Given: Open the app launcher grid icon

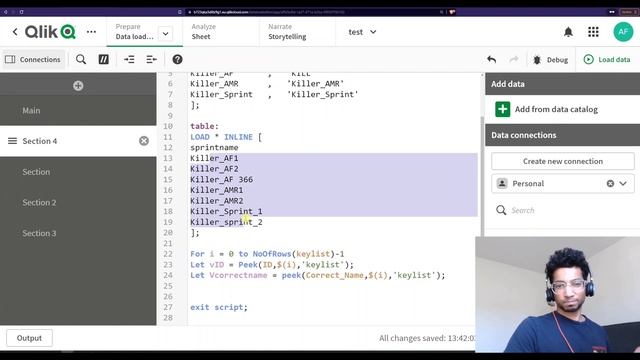Looking at the screenshot, I should coord(593,32).
